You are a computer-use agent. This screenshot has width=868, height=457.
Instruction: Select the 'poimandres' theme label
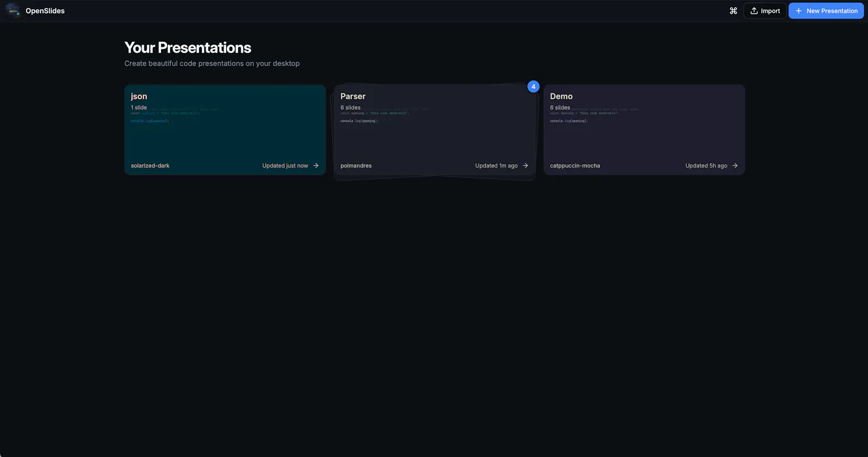(356, 166)
